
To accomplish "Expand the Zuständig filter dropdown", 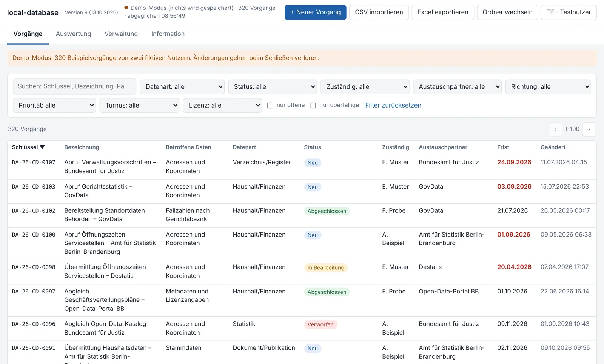I will coord(365,87).
